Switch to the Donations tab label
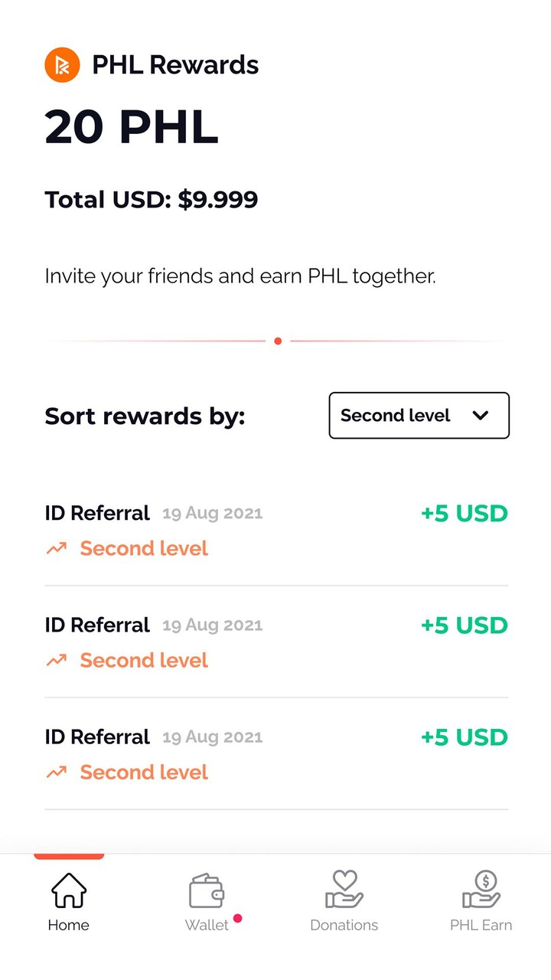551x980 pixels. tap(344, 925)
